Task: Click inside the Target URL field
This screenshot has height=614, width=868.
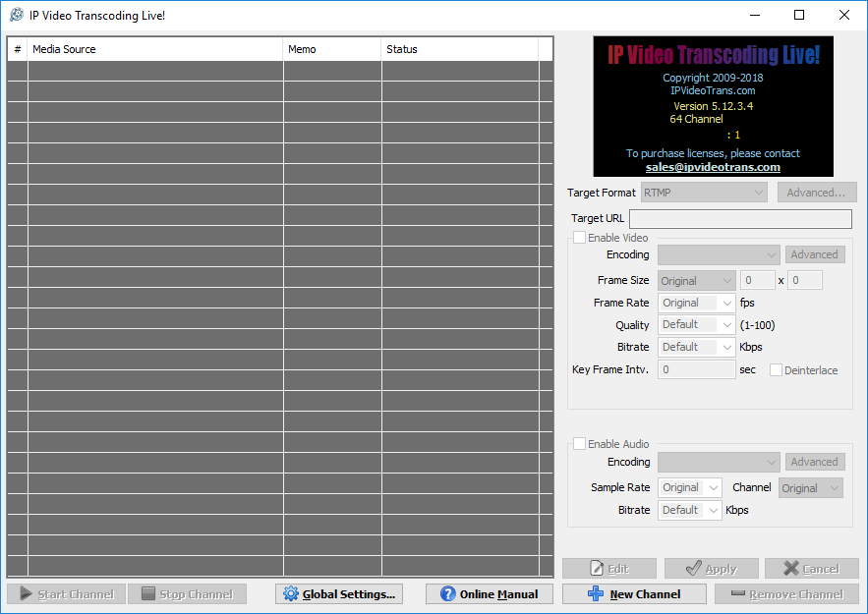Action: tap(740, 218)
